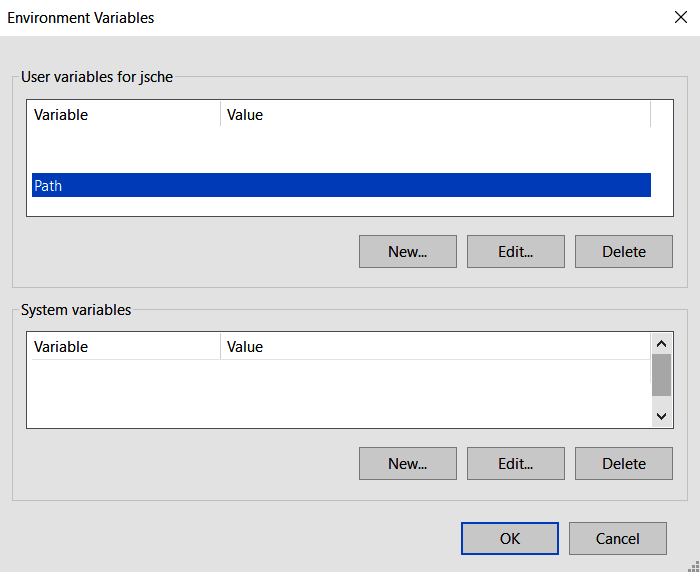Sort user variables by Value column header

(435, 115)
